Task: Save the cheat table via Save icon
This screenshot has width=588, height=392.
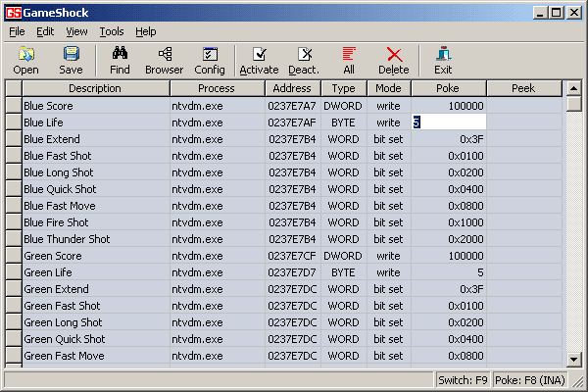Action: click(71, 60)
